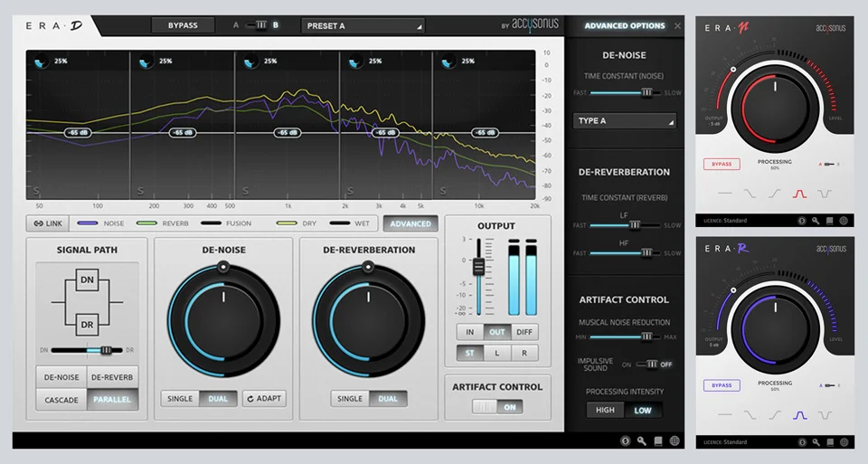The height and width of the screenshot is (464, 868).
Task: Select the flat line filter shape in ERA-N
Action: [724, 194]
